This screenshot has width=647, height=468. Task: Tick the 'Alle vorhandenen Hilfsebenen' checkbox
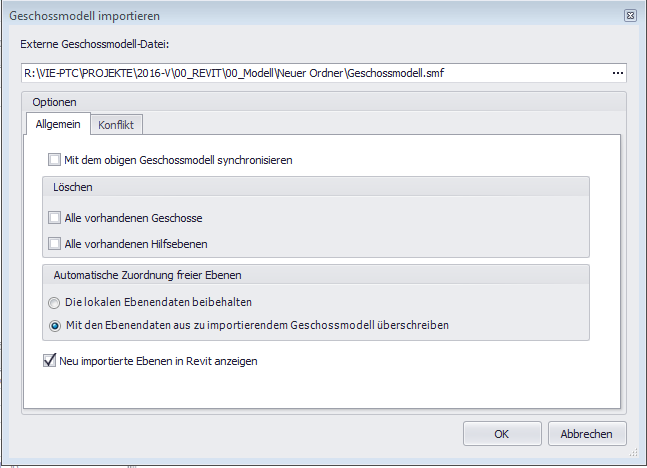point(54,243)
